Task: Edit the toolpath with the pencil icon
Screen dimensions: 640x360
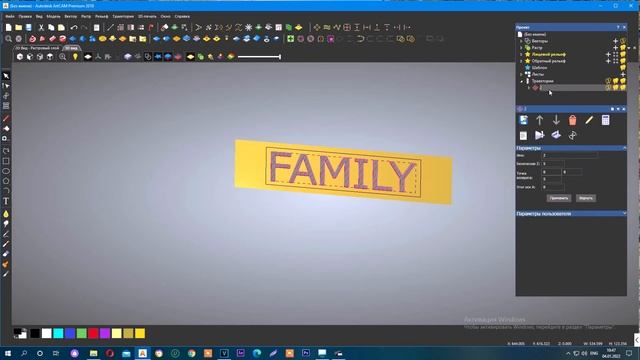Action: [589, 120]
